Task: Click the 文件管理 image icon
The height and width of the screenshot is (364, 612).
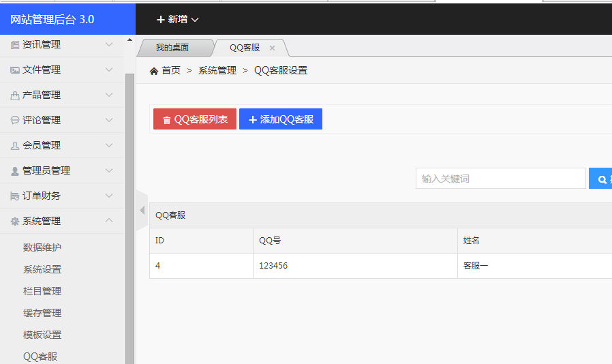Action: [15, 70]
